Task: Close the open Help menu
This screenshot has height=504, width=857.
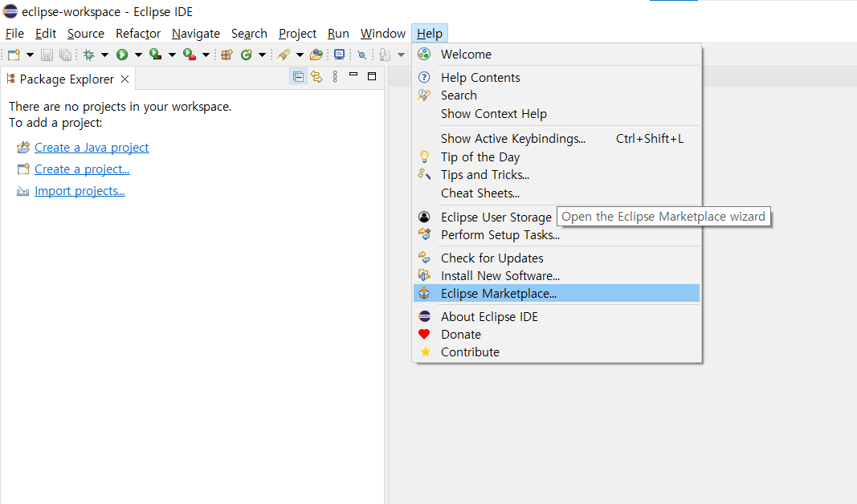Action: pyautogui.click(x=430, y=34)
